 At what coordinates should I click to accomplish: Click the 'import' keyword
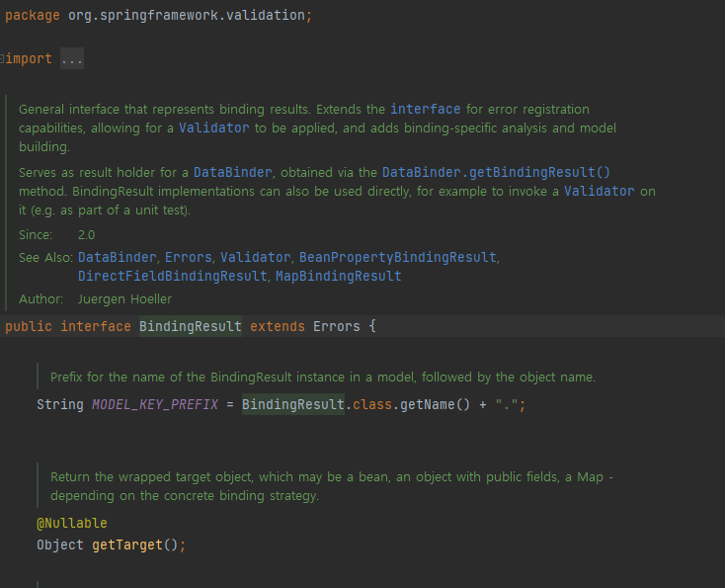click(29, 58)
